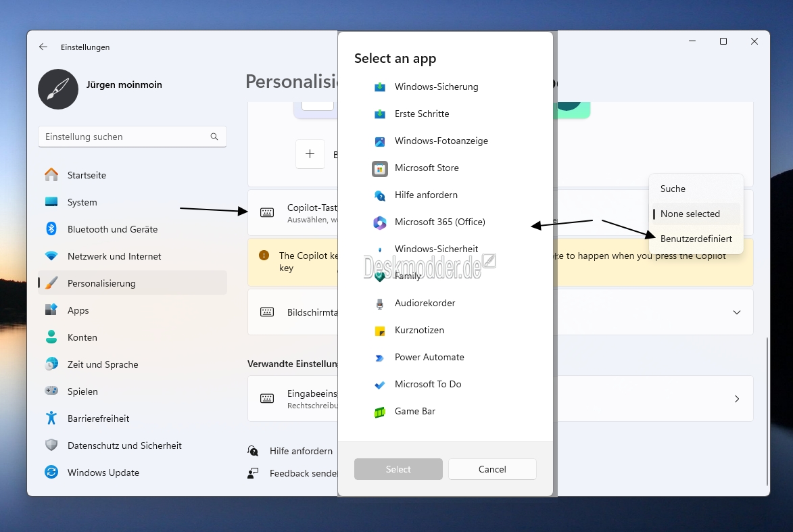
Task: Select Game Bar entry text
Action: coord(414,411)
